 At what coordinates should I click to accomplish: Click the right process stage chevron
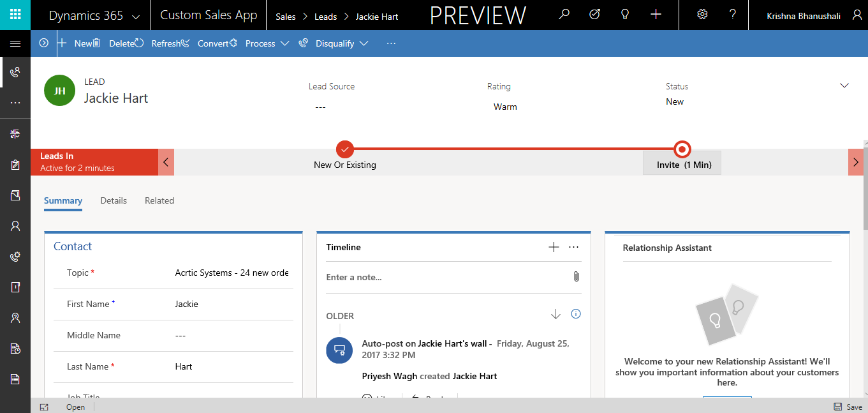pos(856,162)
